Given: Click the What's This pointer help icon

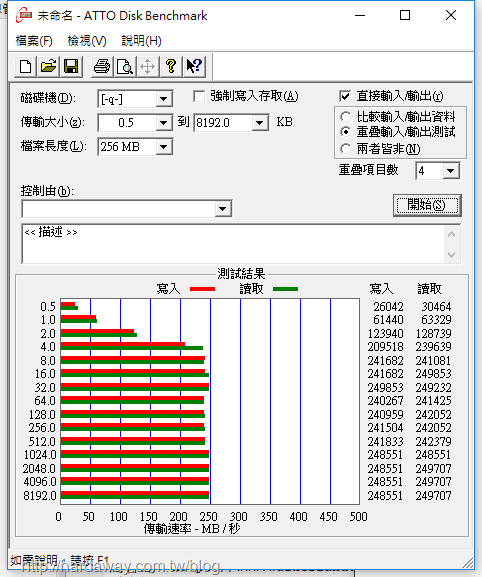Looking at the screenshot, I should 194,67.
